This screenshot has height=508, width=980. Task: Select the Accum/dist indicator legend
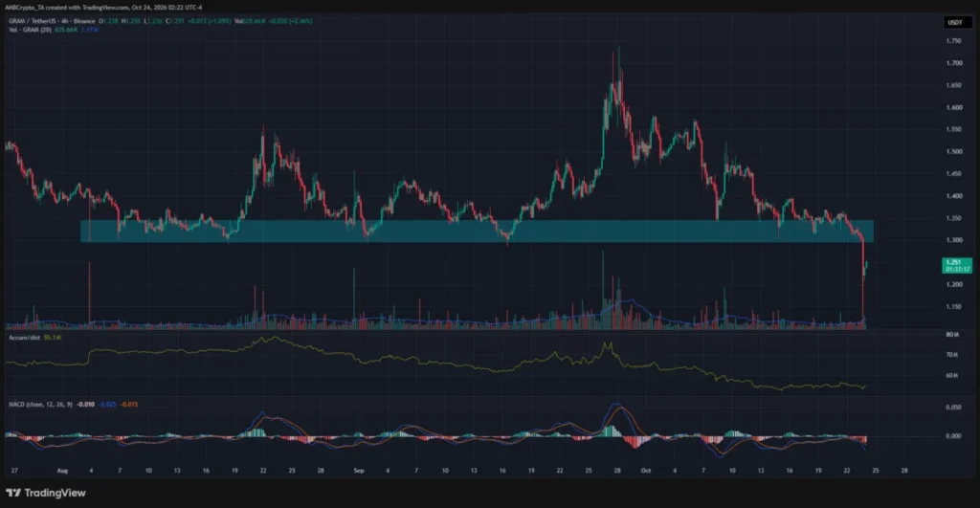tap(24, 338)
